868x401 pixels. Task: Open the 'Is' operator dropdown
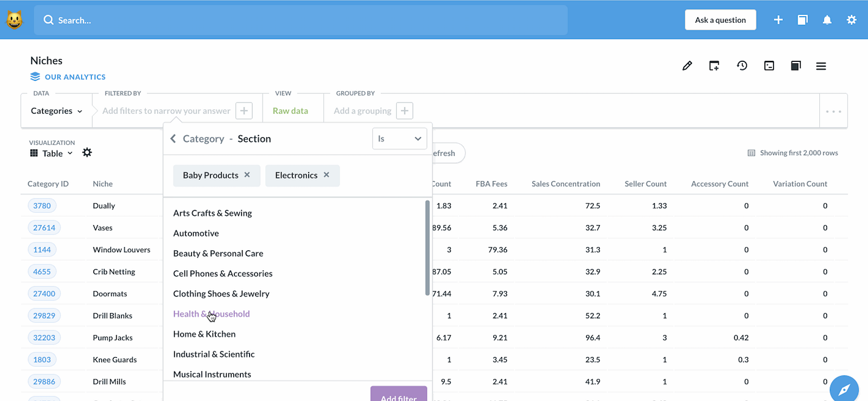click(x=399, y=139)
